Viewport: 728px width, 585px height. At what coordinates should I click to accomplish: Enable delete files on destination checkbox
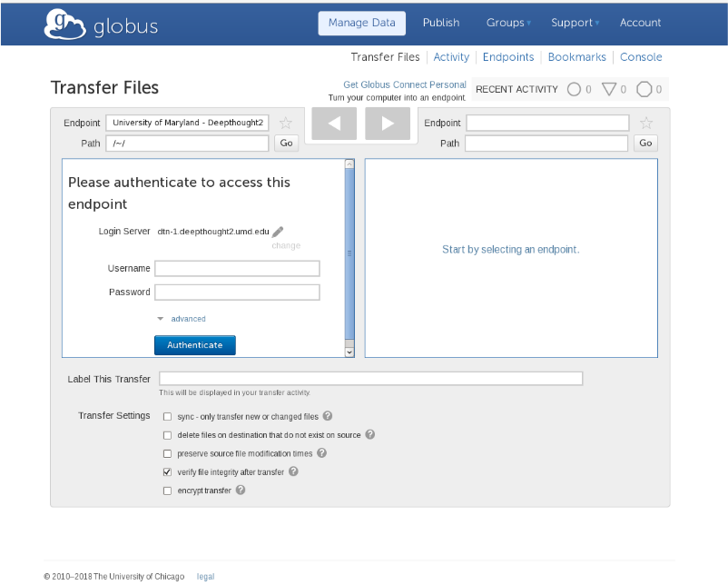click(167, 435)
